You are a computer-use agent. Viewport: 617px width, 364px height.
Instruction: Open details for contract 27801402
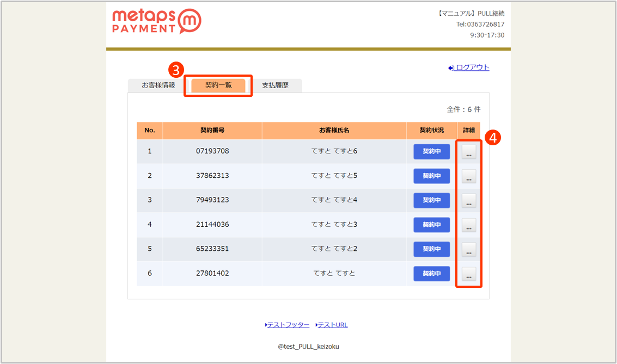click(x=469, y=274)
